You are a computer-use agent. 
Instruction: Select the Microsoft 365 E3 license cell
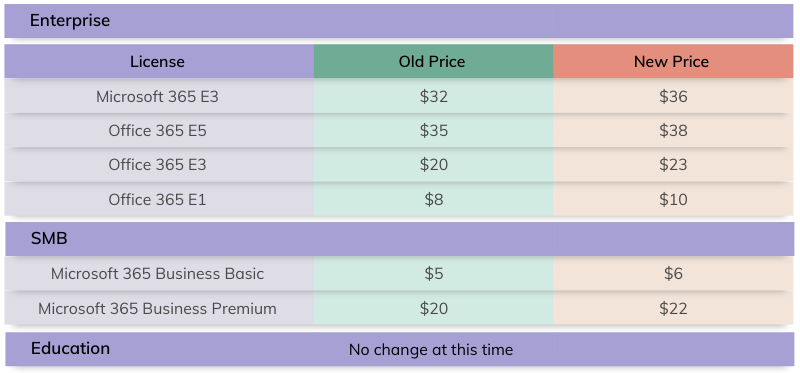point(159,96)
